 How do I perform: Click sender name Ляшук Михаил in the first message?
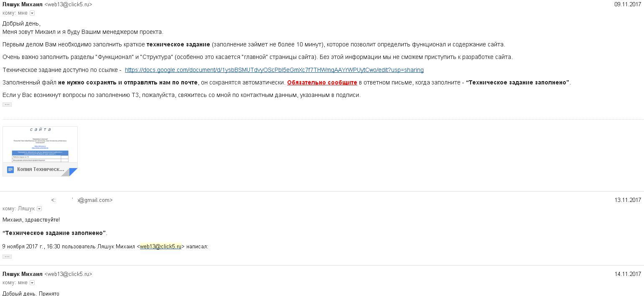coord(23,4)
